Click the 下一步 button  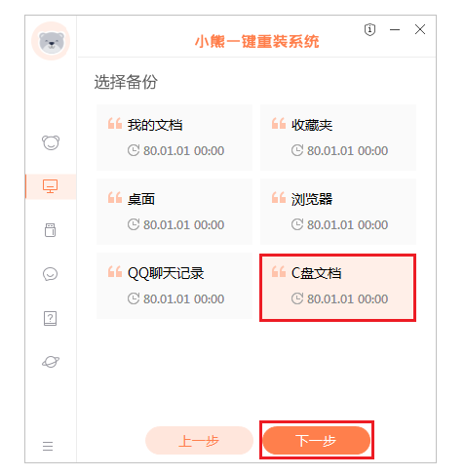click(x=317, y=440)
